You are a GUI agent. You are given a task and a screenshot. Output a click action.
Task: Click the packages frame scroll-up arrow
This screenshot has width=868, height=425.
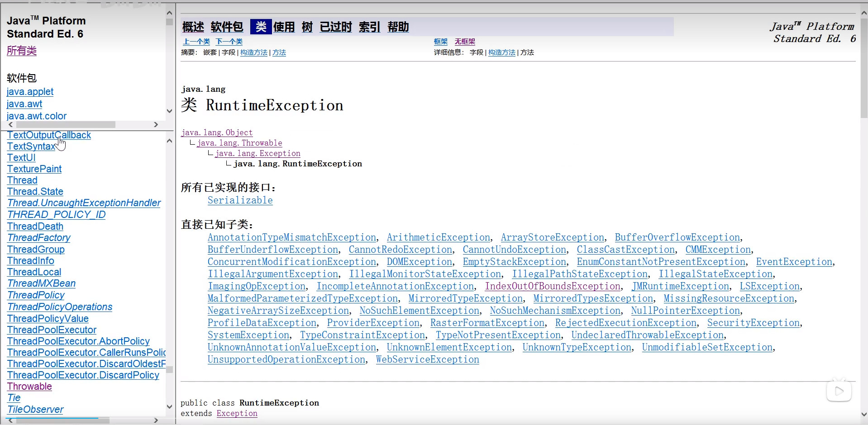[x=169, y=13]
